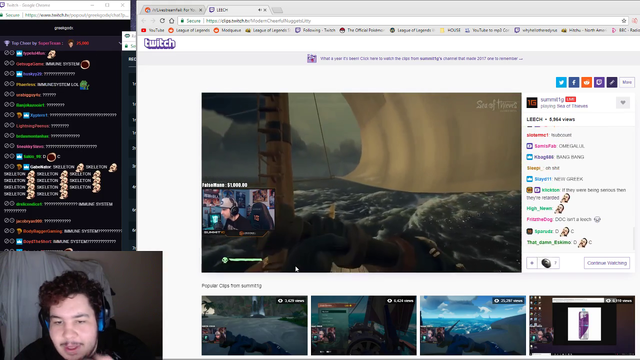This screenshot has height=360, width=640.
Task: Click the plus reaction button below clip chat
Action: coord(532,263)
